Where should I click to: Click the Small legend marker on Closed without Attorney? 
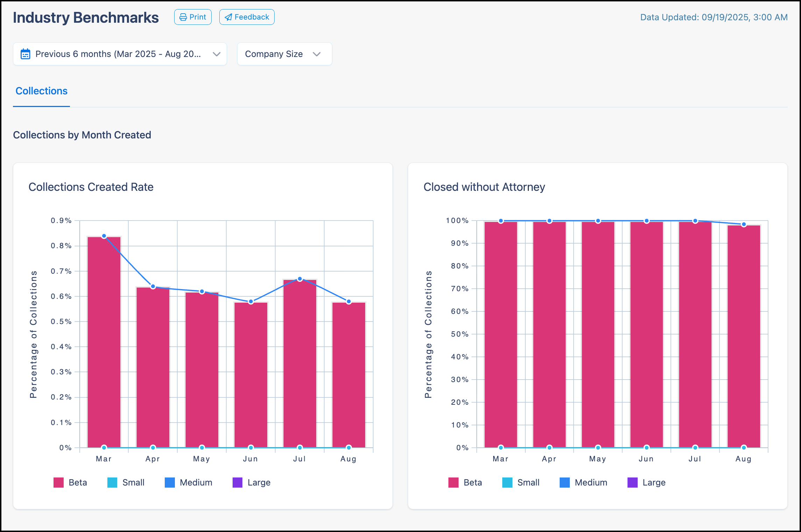[507, 482]
